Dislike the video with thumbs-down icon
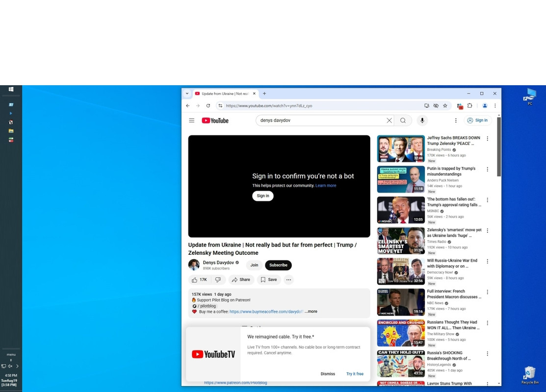Viewport: 546px width, 392px height. [x=218, y=280]
